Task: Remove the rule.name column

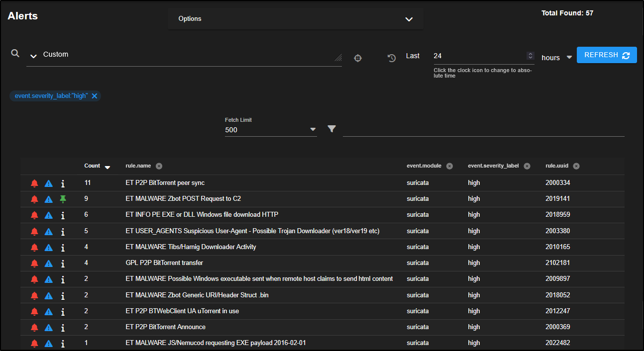Action: pos(159,166)
